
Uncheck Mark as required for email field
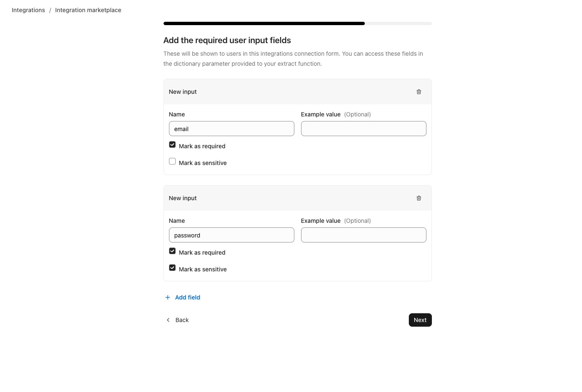(x=172, y=145)
